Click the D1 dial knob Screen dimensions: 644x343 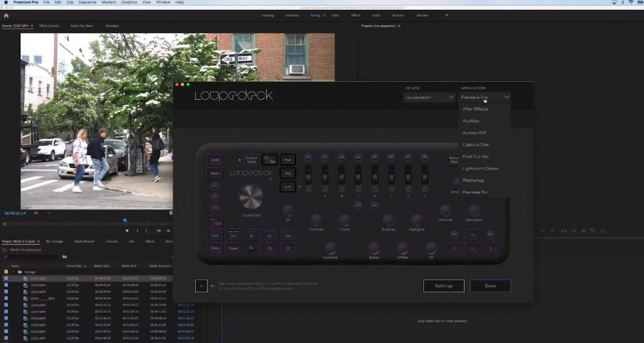287,210
